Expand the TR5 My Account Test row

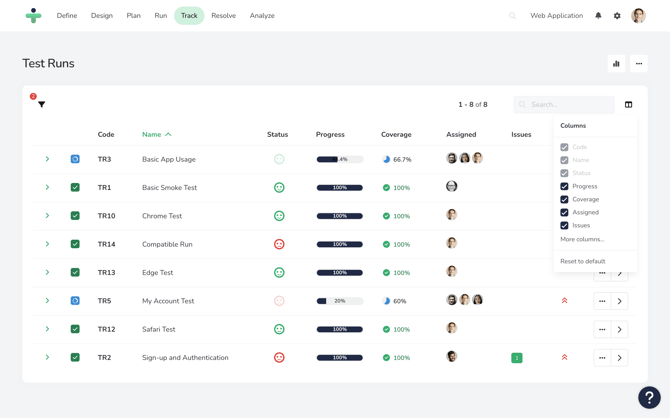point(47,301)
